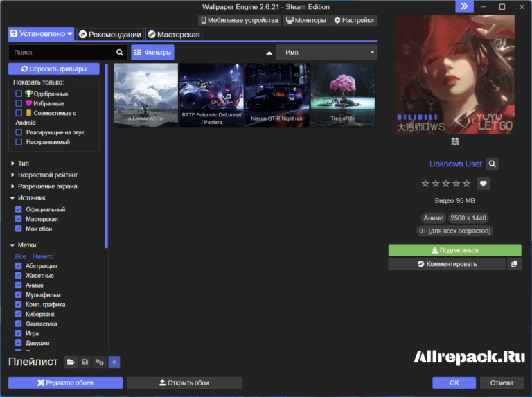Rate wallpaper with first star
This screenshot has width=532, height=397.
click(x=425, y=184)
